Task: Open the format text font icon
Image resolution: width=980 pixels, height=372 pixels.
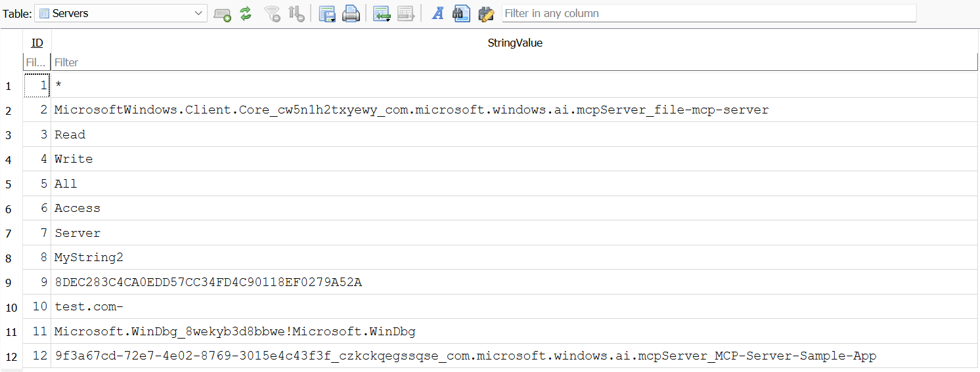Action: 437,14
